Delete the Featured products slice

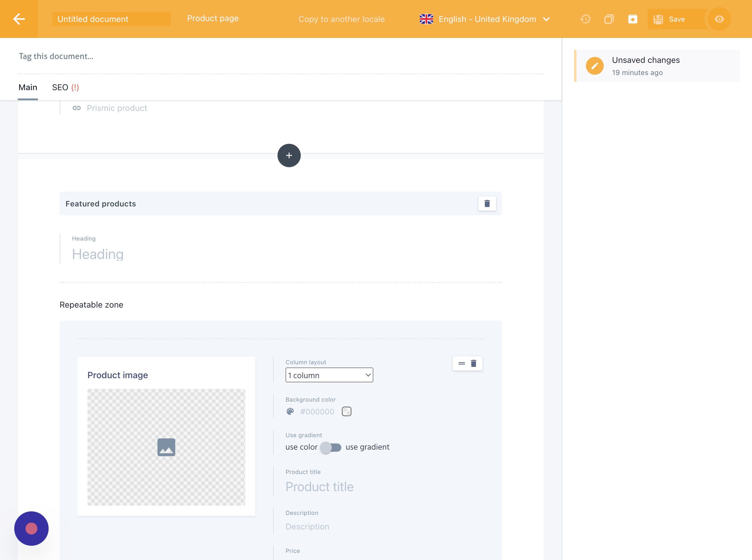point(487,203)
